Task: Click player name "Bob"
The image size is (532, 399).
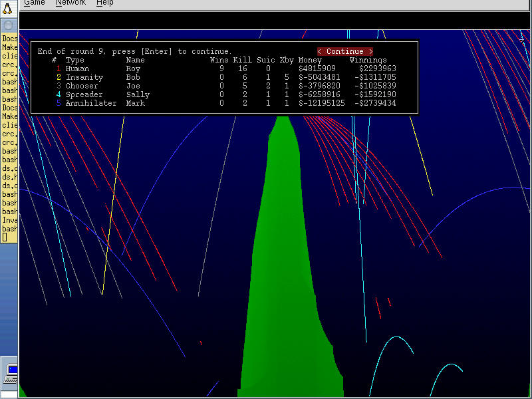Action: click(x=133, y=77)
